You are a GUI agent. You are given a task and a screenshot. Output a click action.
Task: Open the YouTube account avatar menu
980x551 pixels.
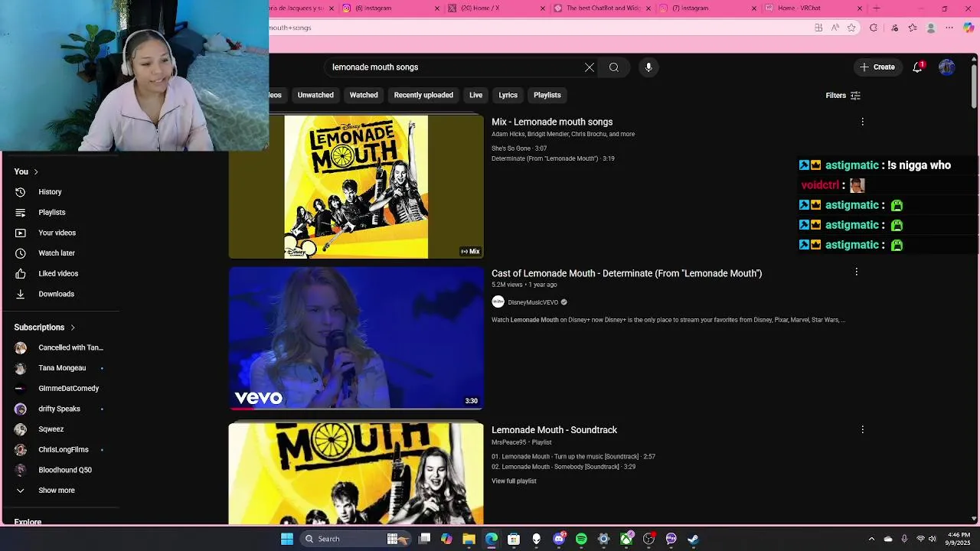pyautogui.click(x=947, y=67)
